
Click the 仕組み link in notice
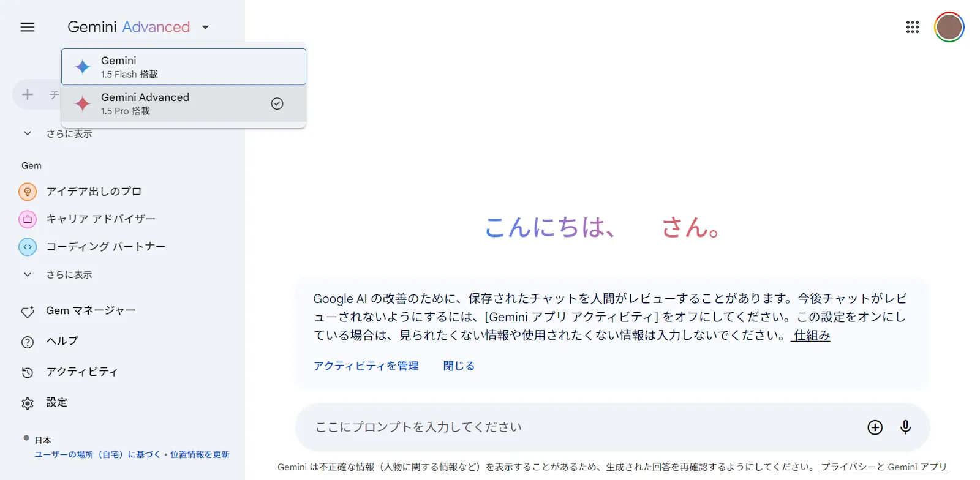click(x=812, y=336)
